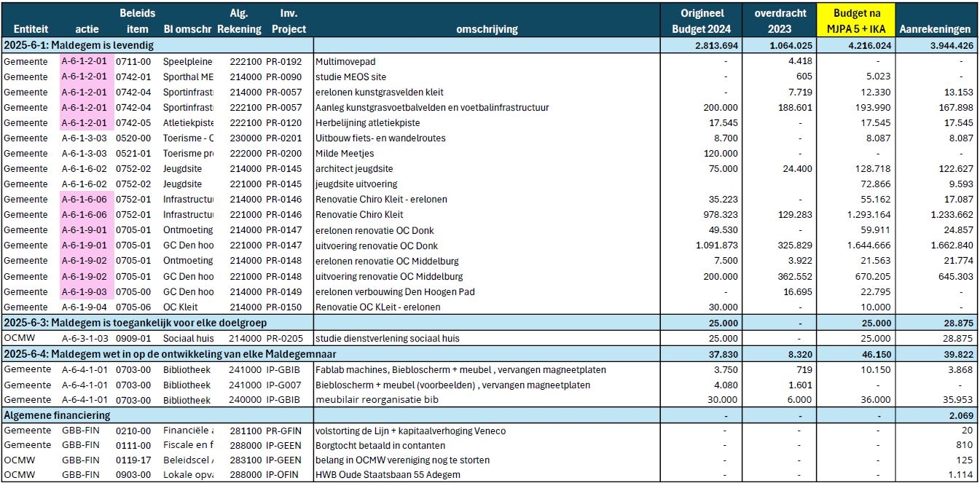Viewport: 980px width, 483px height.
Task: Select section row '2025-6-4: Maldegem wet in op de ontwikkeling'
Action: 488,353
